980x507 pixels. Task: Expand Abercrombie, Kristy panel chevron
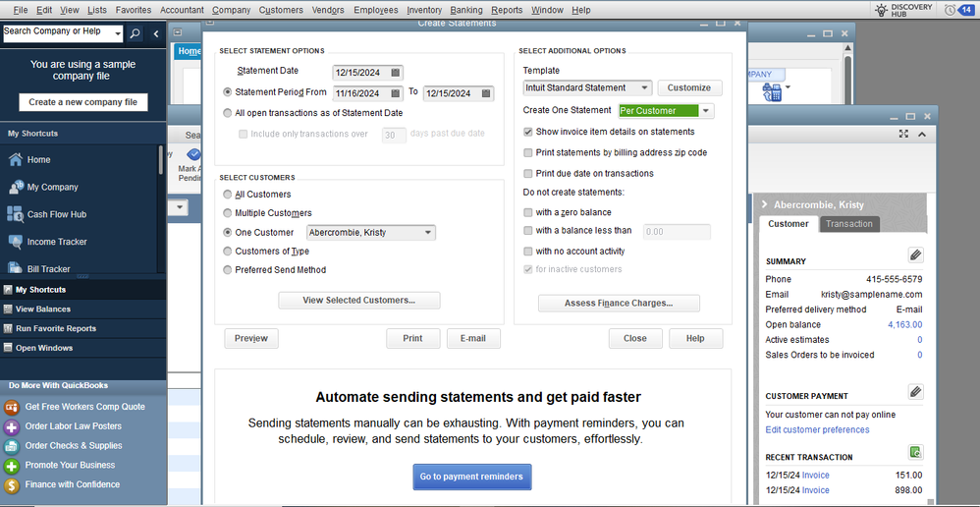[764, 204]
